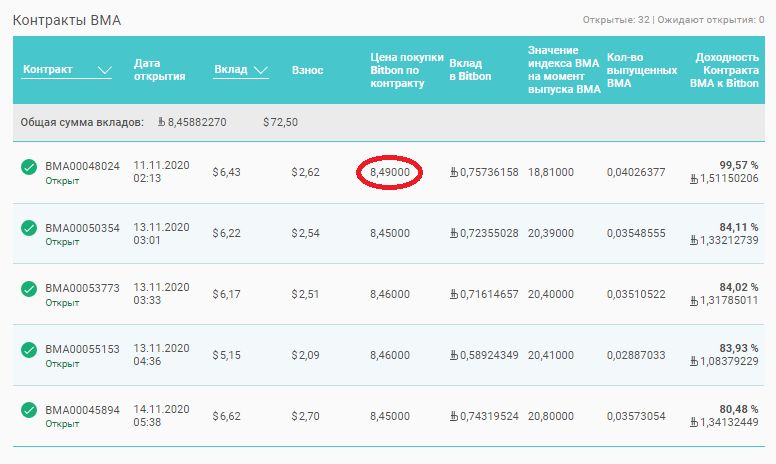The height and width of the screenshot is (464, 776).
Task: Sort by the Контракт column header
Action: click(x=48, y=69)
